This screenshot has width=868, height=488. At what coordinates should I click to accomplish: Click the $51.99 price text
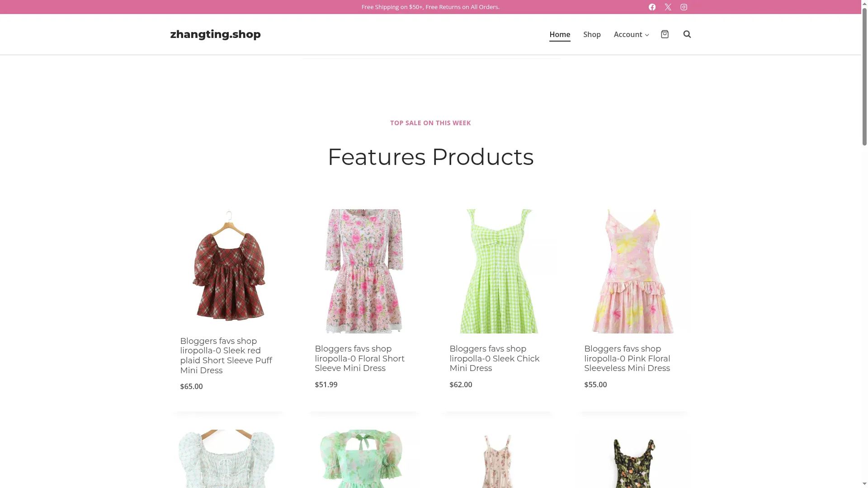(326, 385)
